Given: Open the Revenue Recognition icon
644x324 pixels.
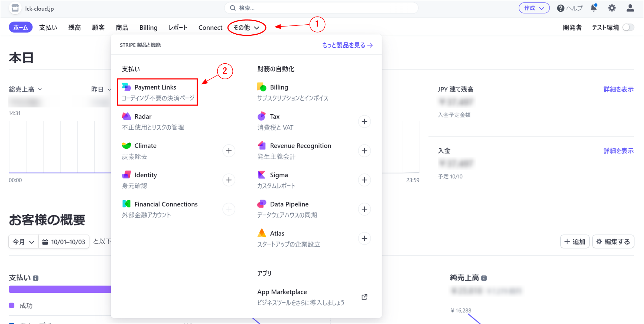Looking at the screenshot, I should [x=262, y=146].
